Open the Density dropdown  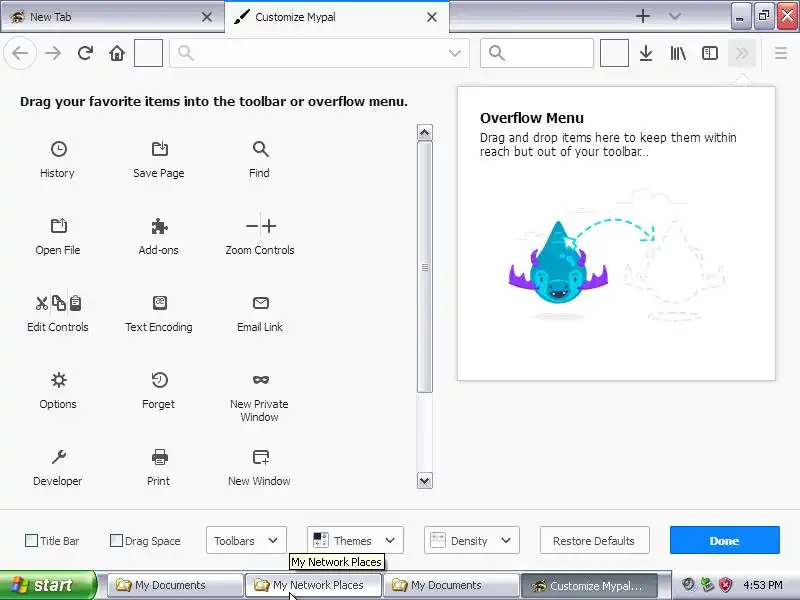click(471, 540)
